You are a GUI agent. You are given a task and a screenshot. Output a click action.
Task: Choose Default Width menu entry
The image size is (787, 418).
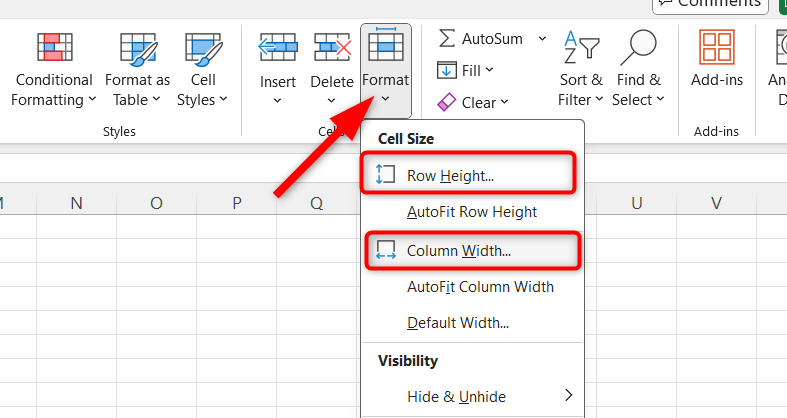click(458, 323)
